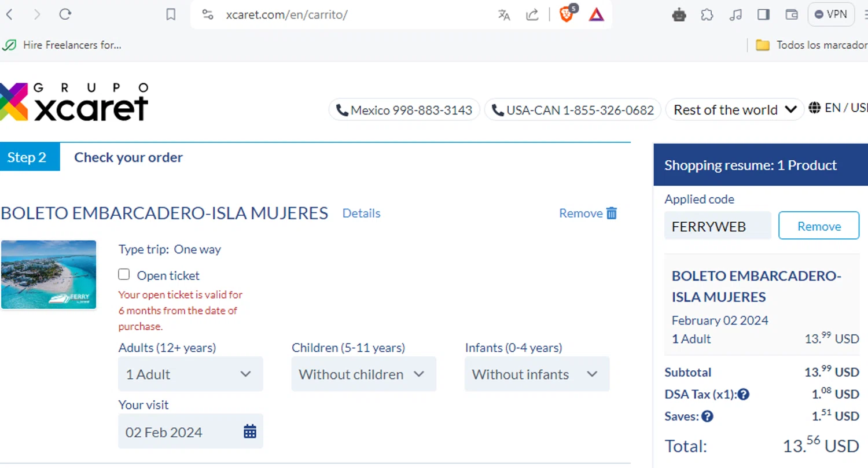Viewport: 868px width, 468px height.
Task: Share this page via the share icon
Action: pos(532,14)
